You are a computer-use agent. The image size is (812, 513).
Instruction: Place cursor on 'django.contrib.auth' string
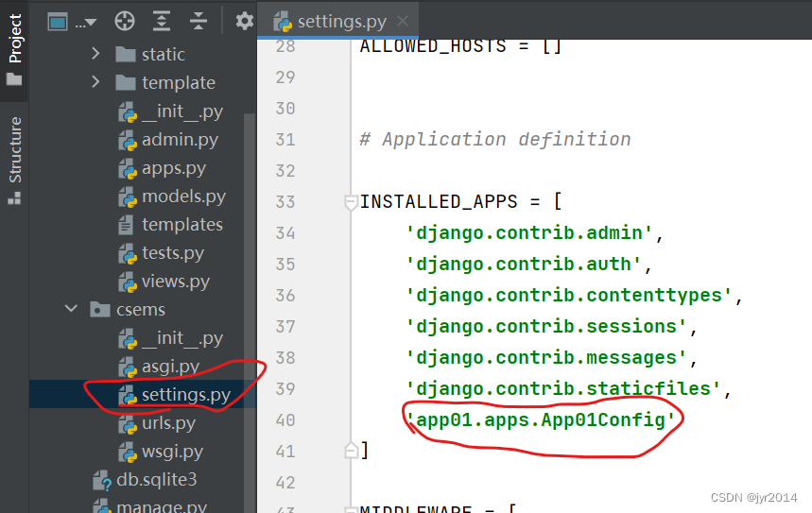click(x=524, y=264)
